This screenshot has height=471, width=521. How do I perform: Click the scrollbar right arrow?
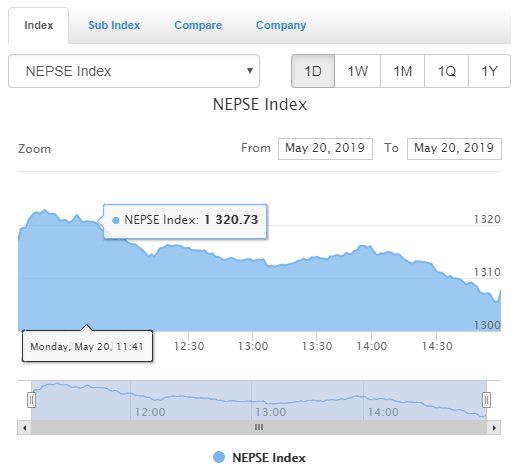494,428
